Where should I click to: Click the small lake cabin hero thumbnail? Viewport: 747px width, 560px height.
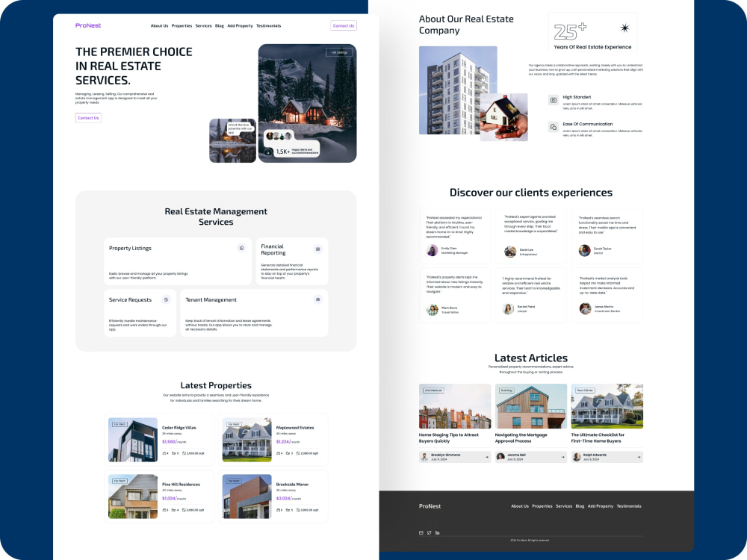tap(232, 140)
